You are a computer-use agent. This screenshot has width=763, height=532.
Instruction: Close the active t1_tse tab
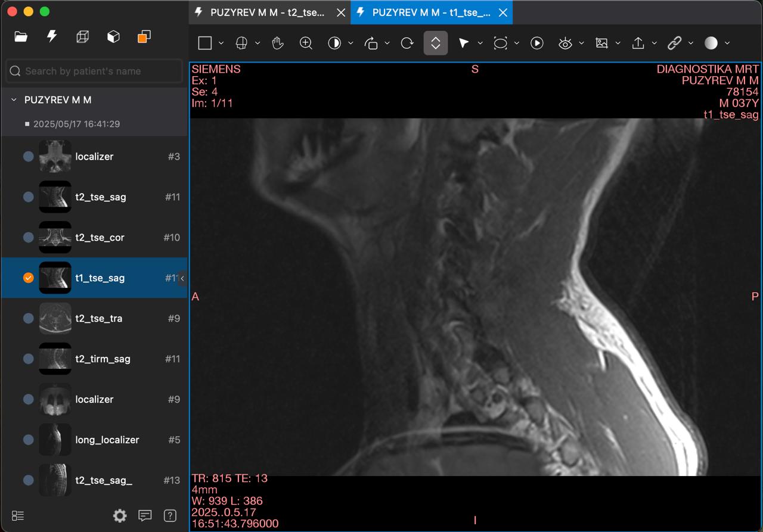[x=503, y=13]
